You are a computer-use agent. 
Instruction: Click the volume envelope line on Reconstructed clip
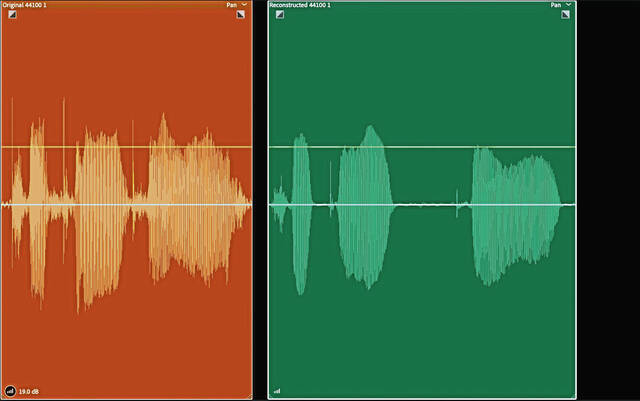pos(430,147)
